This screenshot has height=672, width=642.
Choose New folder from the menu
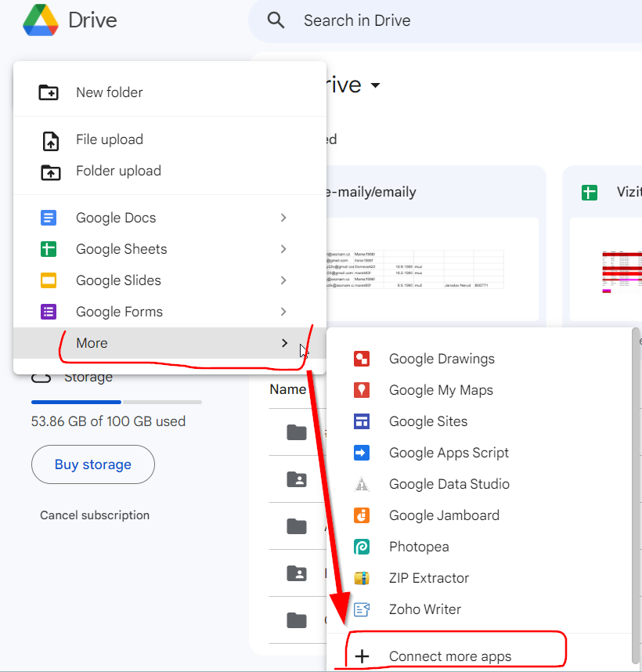pyautogui.click(x=109, y=92)
